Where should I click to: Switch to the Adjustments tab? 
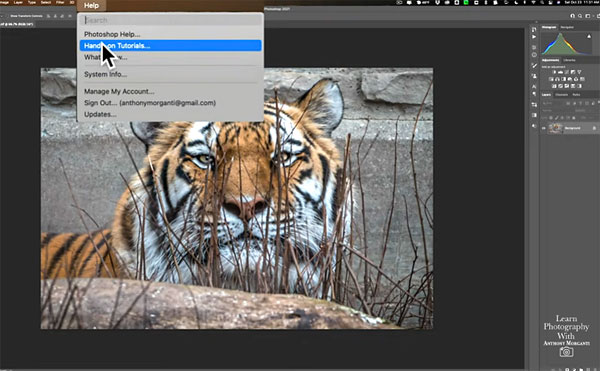tap(550, 60)
